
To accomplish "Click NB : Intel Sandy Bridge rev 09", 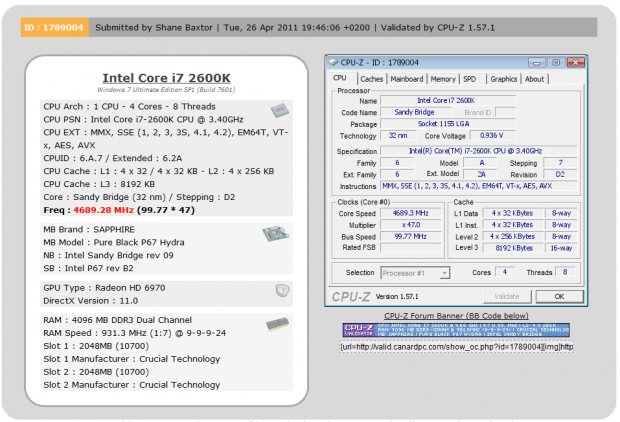I will [x=108, y=255].
